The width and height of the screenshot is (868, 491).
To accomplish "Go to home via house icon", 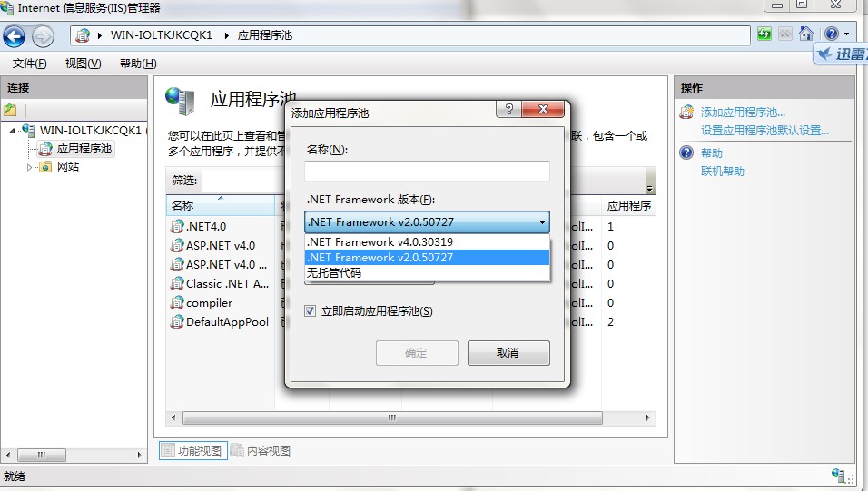I will point(806,34).
